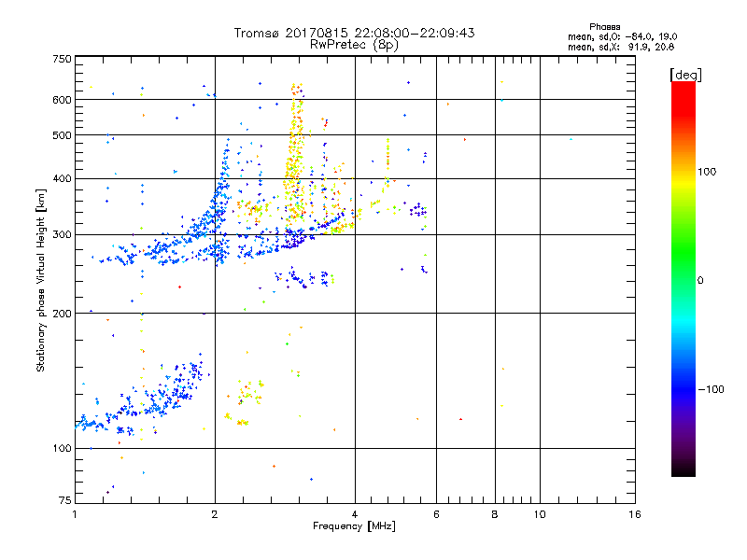Viewport: 747px width, 560px height.
Task: Click the y-axis tick label '200'
Action: pos(63,314)
